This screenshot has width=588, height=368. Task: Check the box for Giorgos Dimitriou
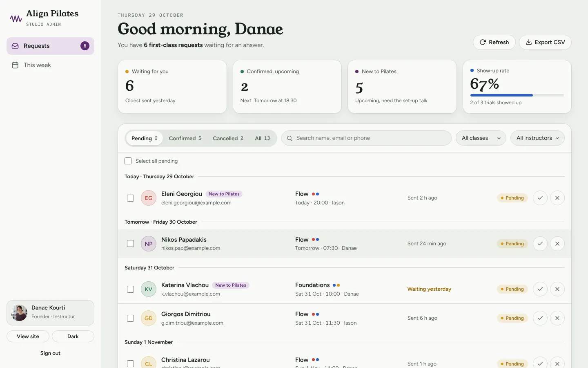click(131, 318)
